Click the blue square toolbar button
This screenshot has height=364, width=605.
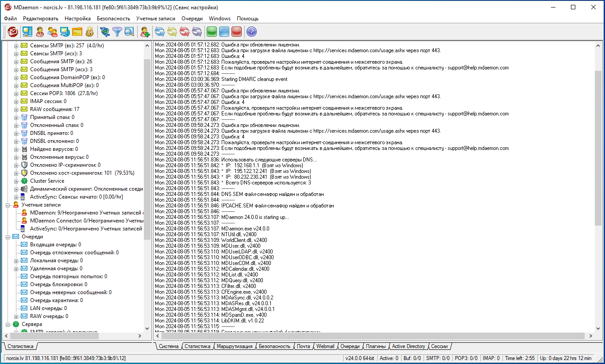point(224,32)
